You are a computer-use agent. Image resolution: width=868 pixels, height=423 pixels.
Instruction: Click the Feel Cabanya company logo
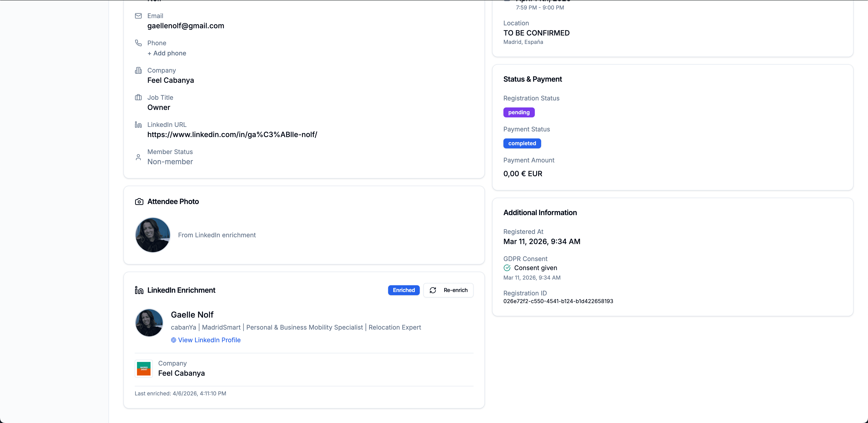pos(144,369)
